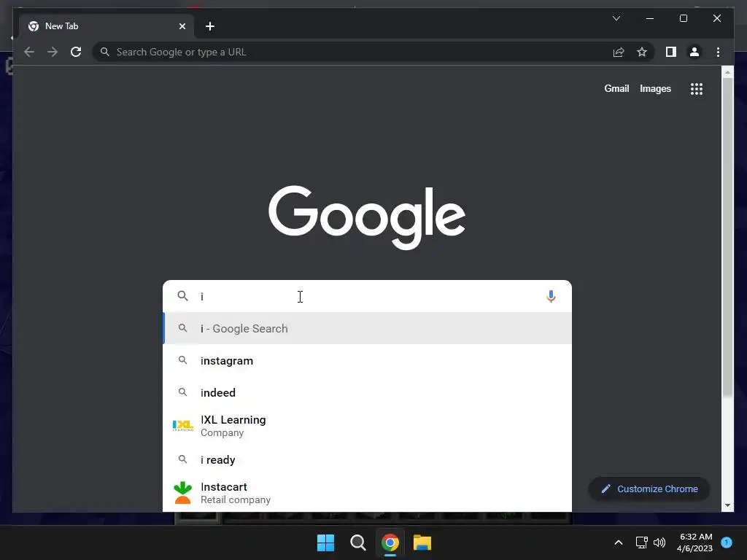Open Windows taskbar search
The height and width of the screenshot is (560, 747).
pyautogui.click(x=357, y=542)
